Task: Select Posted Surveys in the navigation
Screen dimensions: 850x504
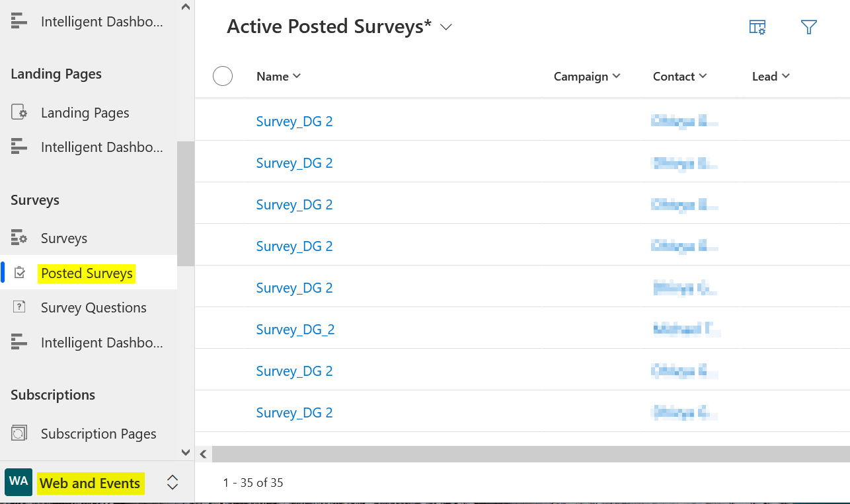Action: tap(87, 273)
